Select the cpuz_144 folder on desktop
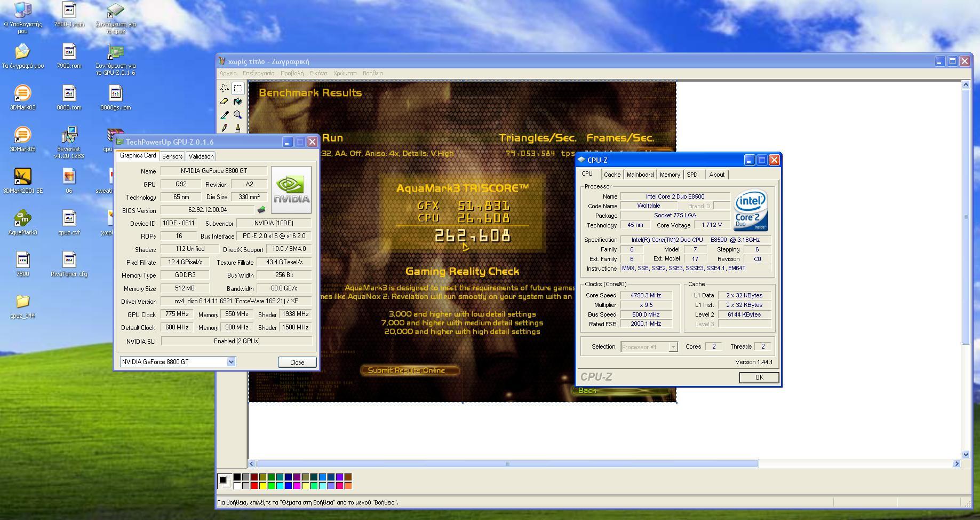The height and width of the screenshot is (520, 980). click(22, 306)
